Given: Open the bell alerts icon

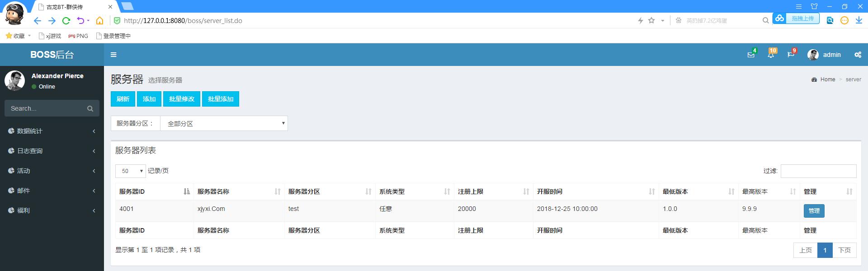Looking at the screenshot, I should pos(771,55).
